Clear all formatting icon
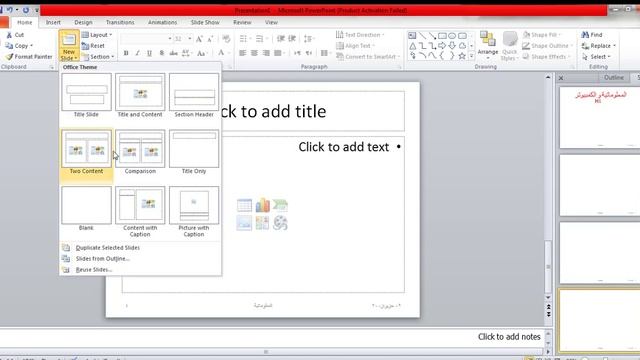Screen dimensions: 640x360 coord(227,39)
